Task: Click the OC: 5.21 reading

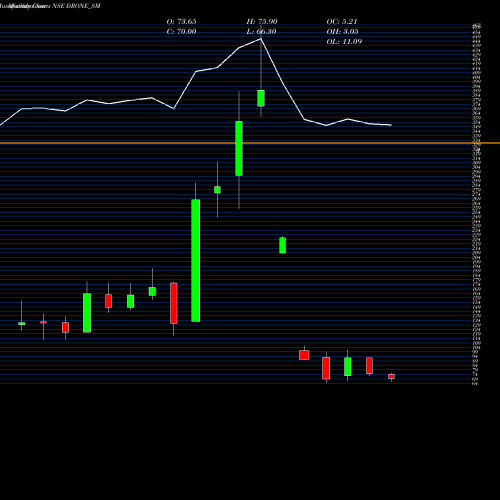Action: click(x=342, y=21)
